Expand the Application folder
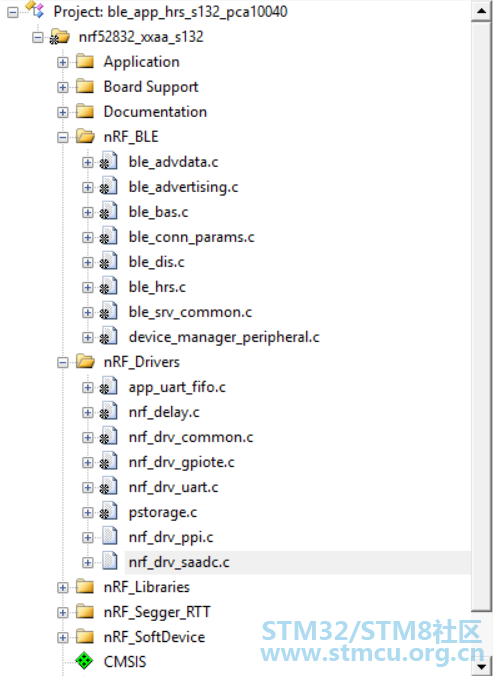493x676 pixels. pyautogui.click(x=63, y=63)
